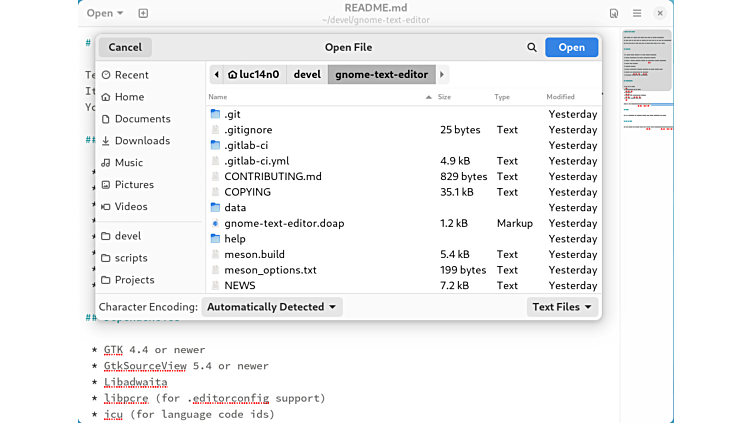Click the path bar right scroll arrow
752x423 pixels.
tap(442, 74)
